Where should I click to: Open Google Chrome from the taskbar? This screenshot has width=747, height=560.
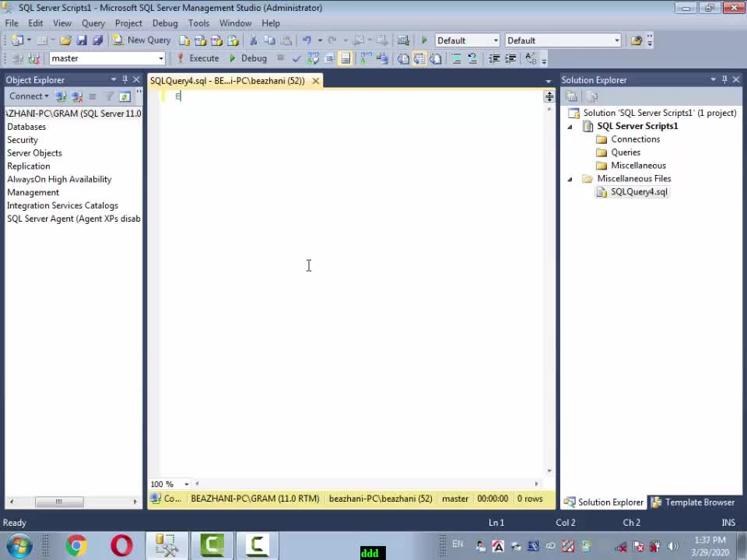76,545
